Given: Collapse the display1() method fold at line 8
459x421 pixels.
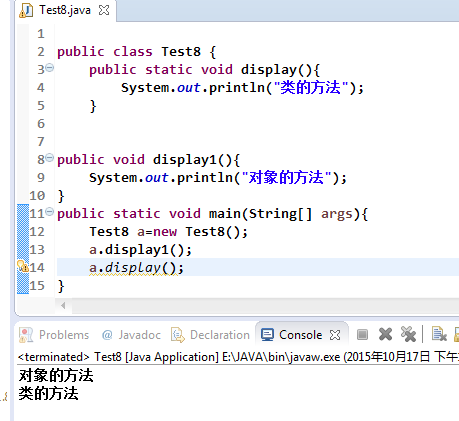Looking at the screenshot, I should tap(49, 157).
